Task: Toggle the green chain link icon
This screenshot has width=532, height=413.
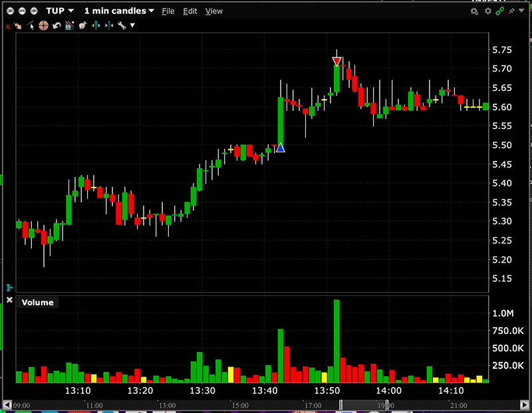Action: coord(500,11)
